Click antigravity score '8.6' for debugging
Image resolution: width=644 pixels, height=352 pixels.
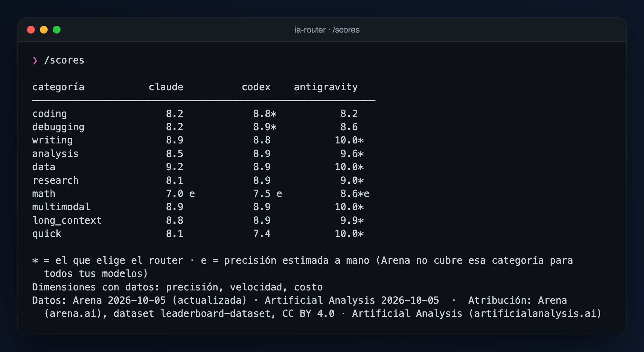(349, 127)
